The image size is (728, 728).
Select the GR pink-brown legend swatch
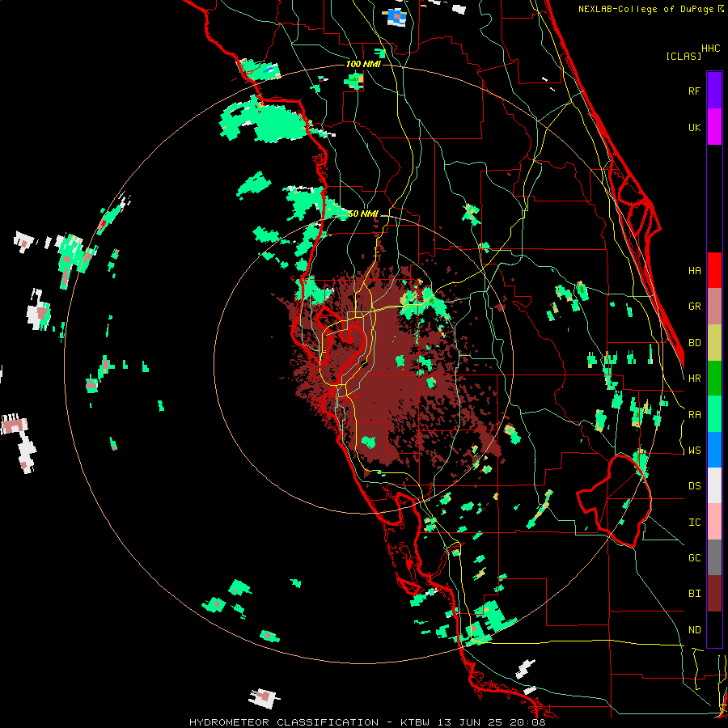[714, 307]
